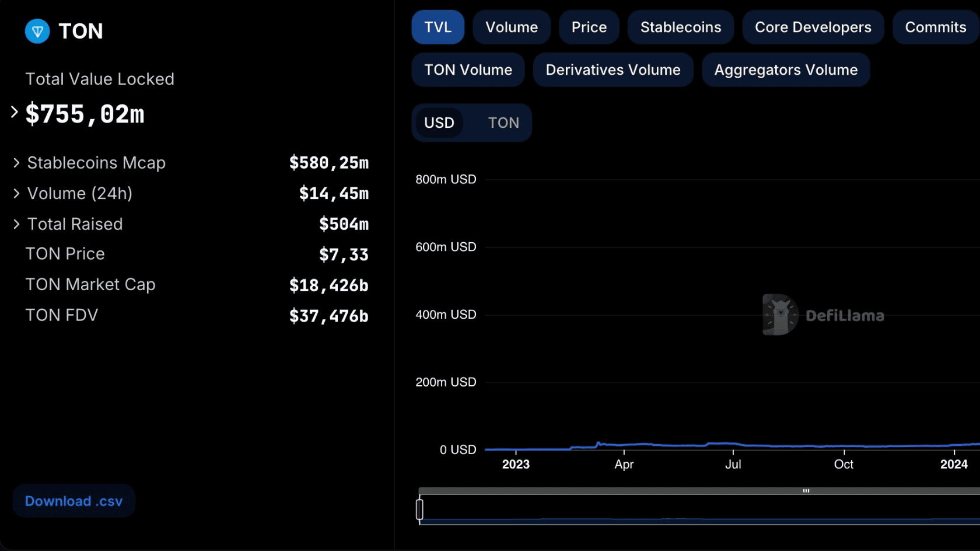The height and width of the screenshot is (551, 980).
Task: Click the Oct x-axis label
Action: point(843,465)
